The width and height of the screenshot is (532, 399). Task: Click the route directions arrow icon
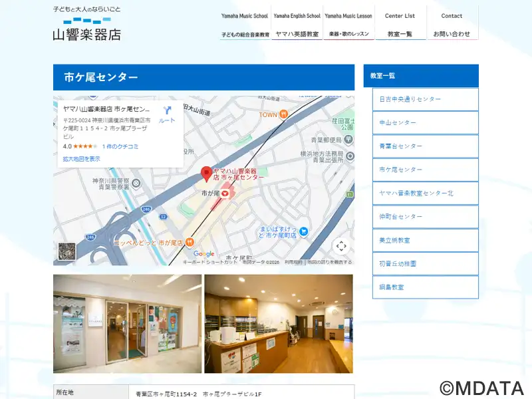(x=167, y=110)
